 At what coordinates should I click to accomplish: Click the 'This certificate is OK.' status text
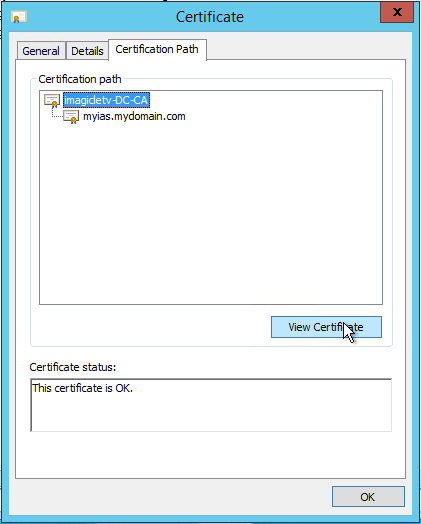tap(83, 388)
